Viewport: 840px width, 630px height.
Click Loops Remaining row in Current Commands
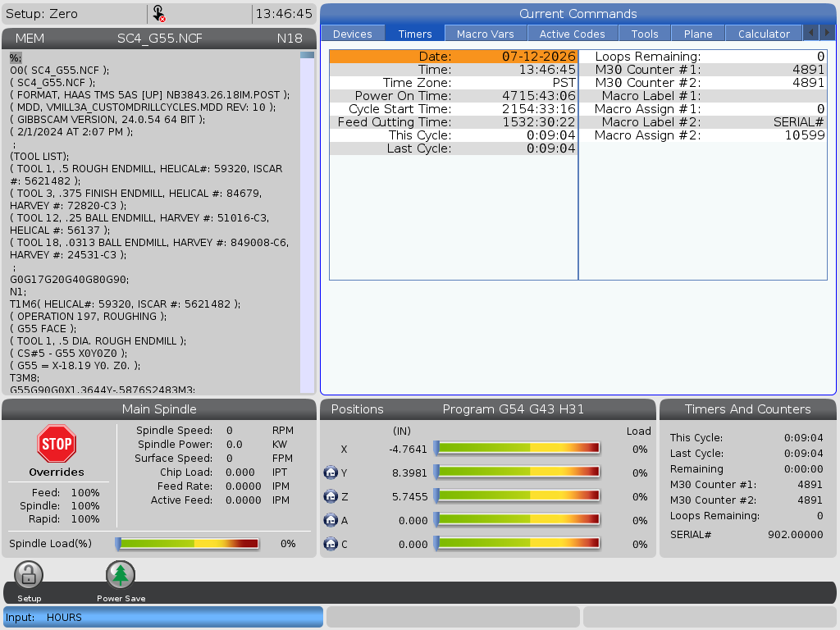(x=703, y=57)
